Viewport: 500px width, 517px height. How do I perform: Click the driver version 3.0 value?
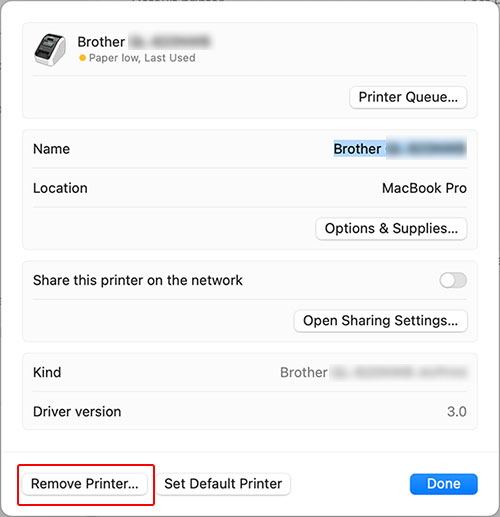(457, 412)
